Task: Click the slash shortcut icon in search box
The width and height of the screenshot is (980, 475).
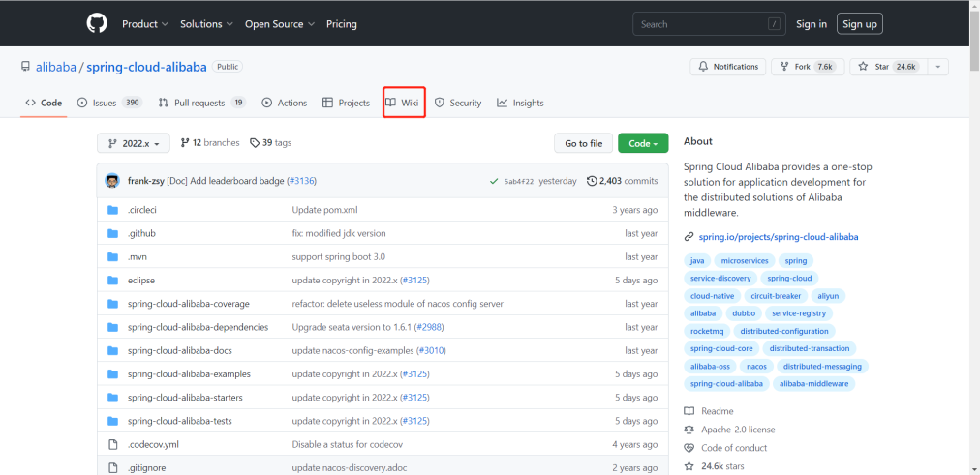Action: (774, 24)
